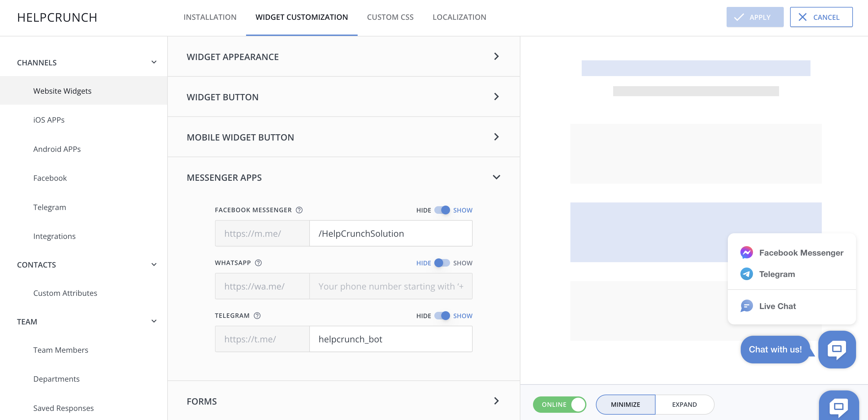Click the Cancel button
868x420 pixels.
pos(821,17)
